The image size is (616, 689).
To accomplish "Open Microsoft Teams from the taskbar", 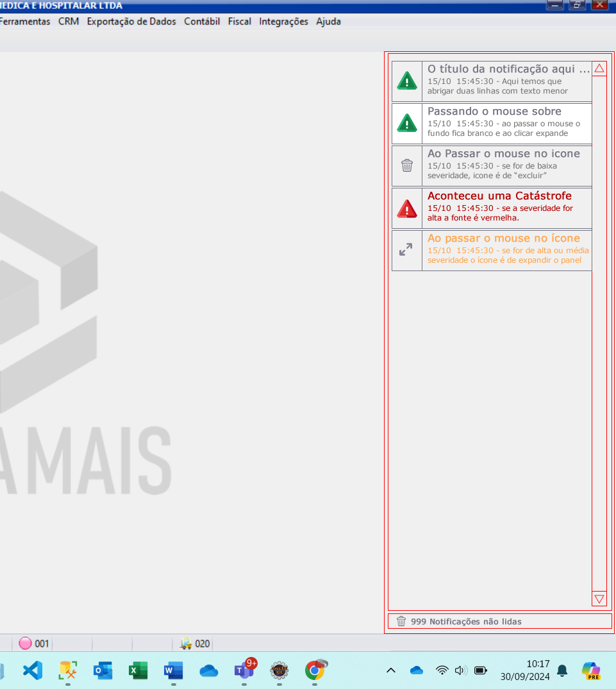I will (244, 670).
